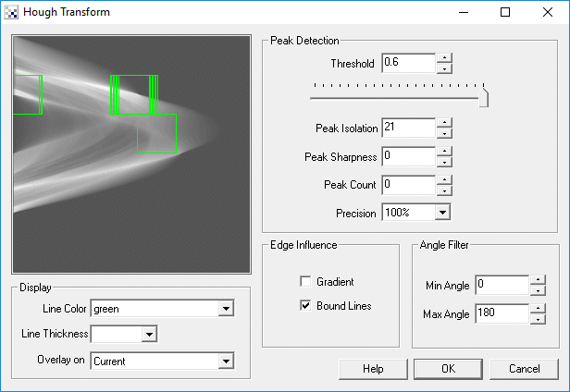This screenshot has width=570, height=392.
Task: Enable the Gradient checkbox
Action: point(305,282)
